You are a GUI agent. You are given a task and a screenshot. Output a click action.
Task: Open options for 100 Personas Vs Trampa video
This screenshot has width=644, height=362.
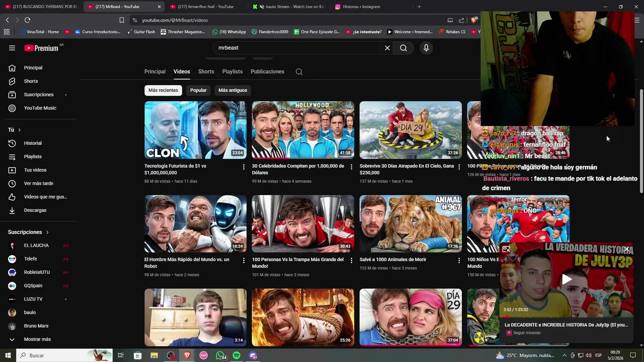(351, 260)
